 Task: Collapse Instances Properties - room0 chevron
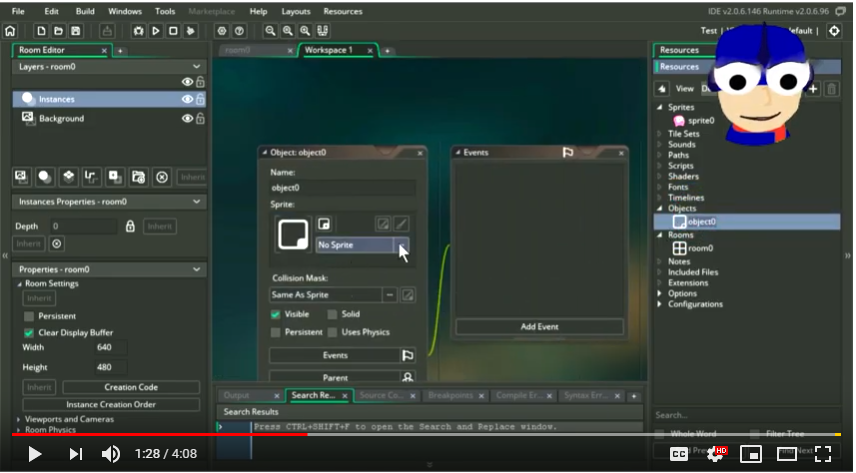click(x=197, y=202)
